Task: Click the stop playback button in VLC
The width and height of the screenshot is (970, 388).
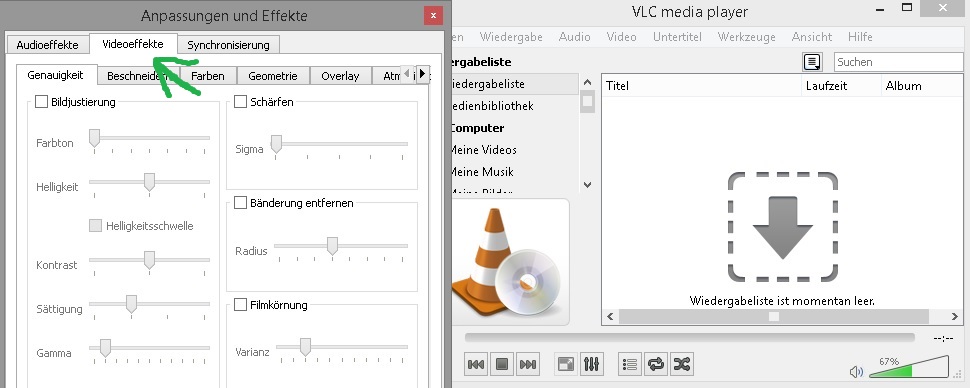Action: coord(502,364)
